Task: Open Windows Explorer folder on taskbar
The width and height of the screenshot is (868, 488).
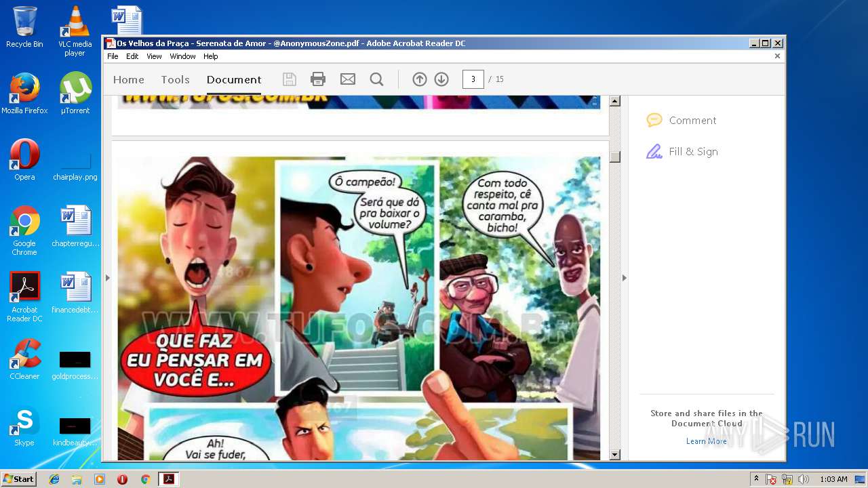Action: [x=77, y=479]
